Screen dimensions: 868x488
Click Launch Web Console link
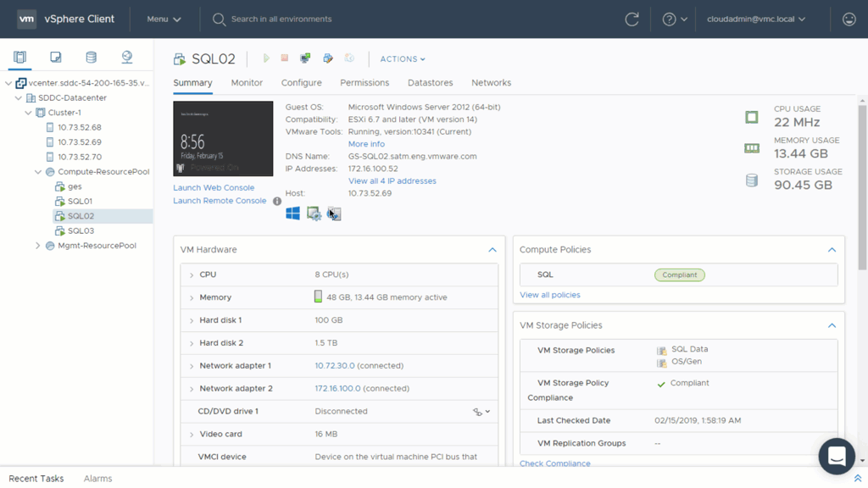[x=214, y=188]
